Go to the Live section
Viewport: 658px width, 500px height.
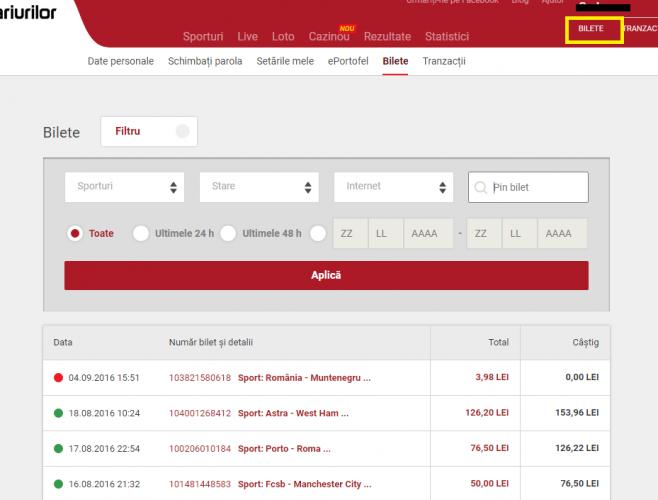coord(247,37)
